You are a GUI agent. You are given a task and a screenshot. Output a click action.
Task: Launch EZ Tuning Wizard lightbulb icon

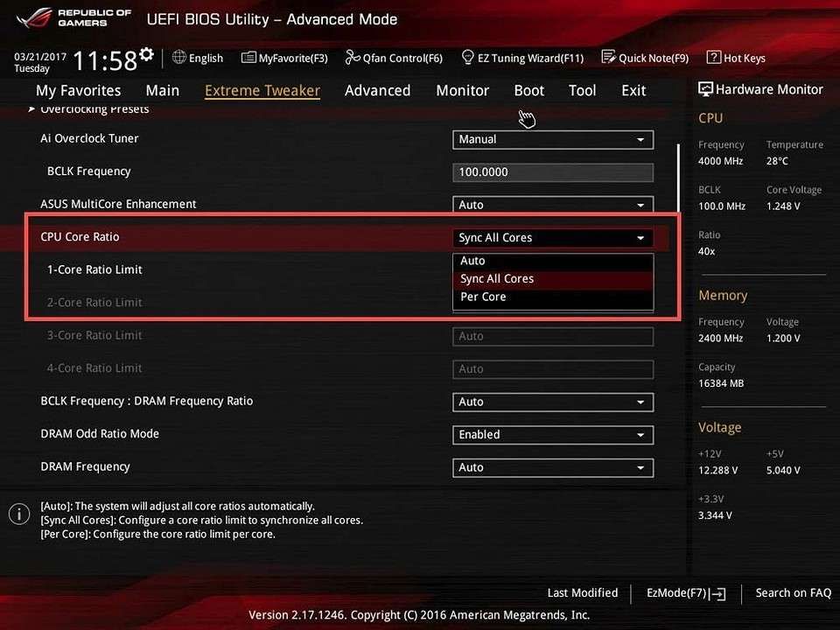(x=467, y=58)
